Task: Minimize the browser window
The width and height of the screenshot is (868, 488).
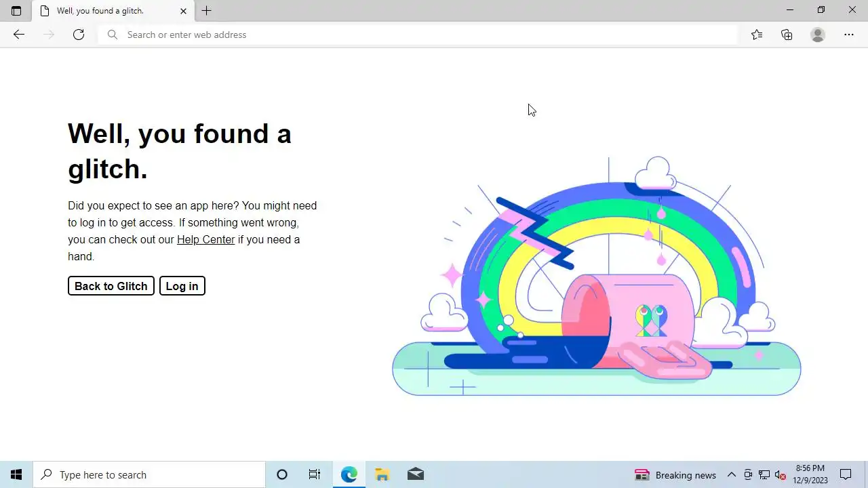Action: point(789,10)
